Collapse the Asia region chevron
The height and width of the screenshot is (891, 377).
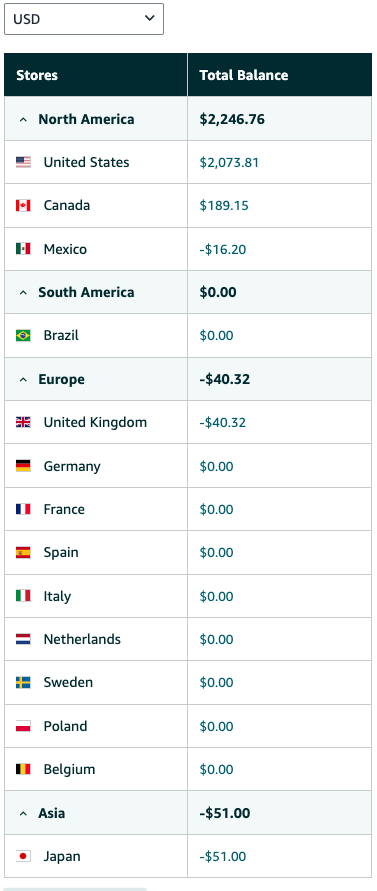tap(23, 814)
